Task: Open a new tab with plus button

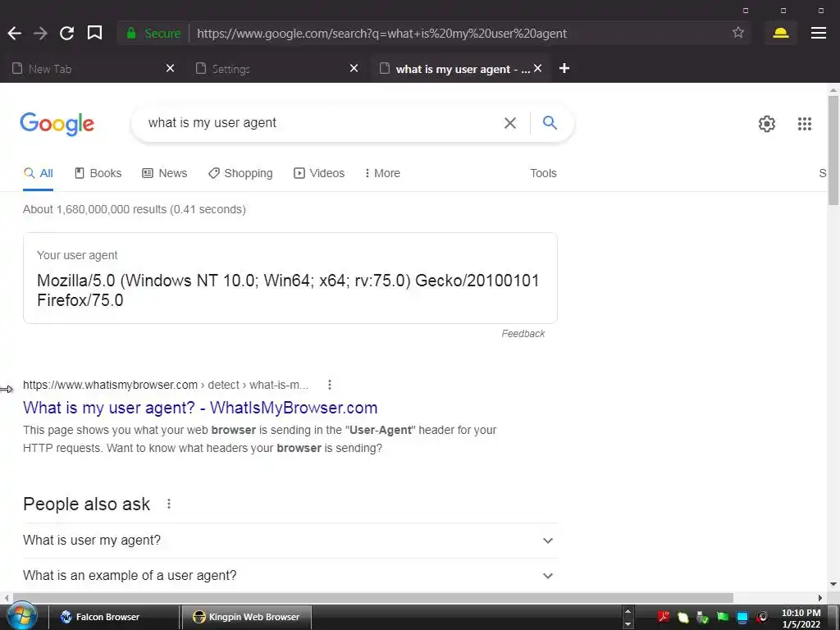Action: tap(564, 68)
